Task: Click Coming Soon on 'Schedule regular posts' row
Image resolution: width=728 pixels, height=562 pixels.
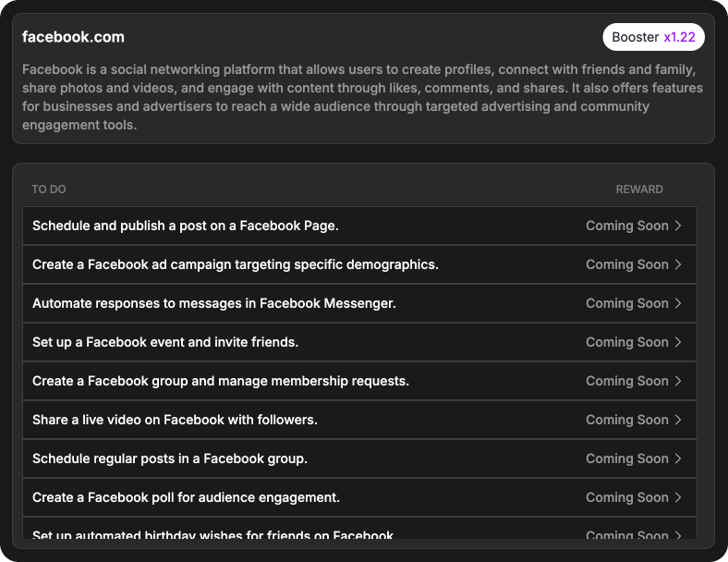Action: tap(626, 458)
